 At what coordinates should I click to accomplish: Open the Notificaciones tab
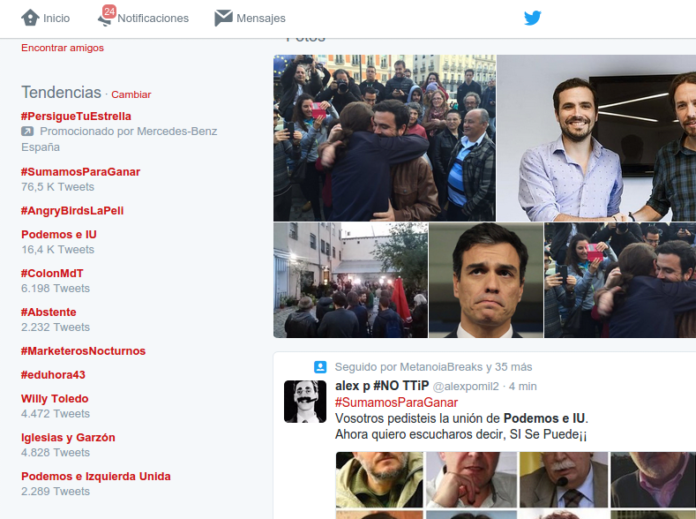(x=152, y=18)
